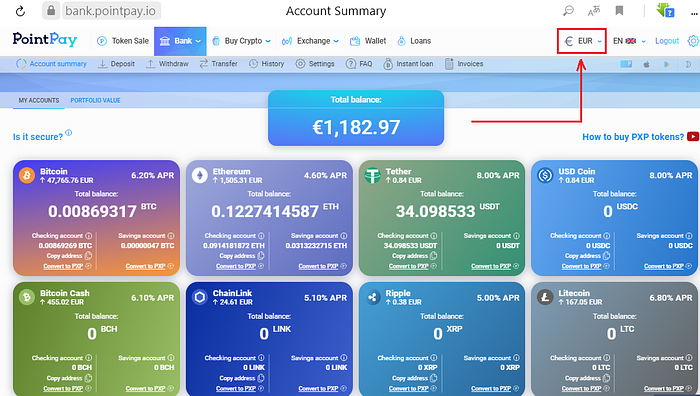Click the Google Play icon in sub-bar

tap(667, 64)
